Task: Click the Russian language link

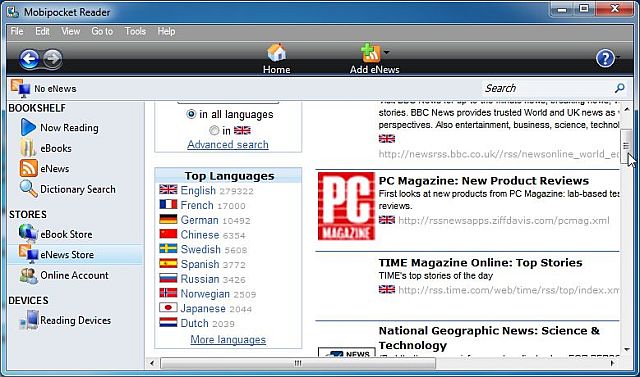Action: [200, 278]
